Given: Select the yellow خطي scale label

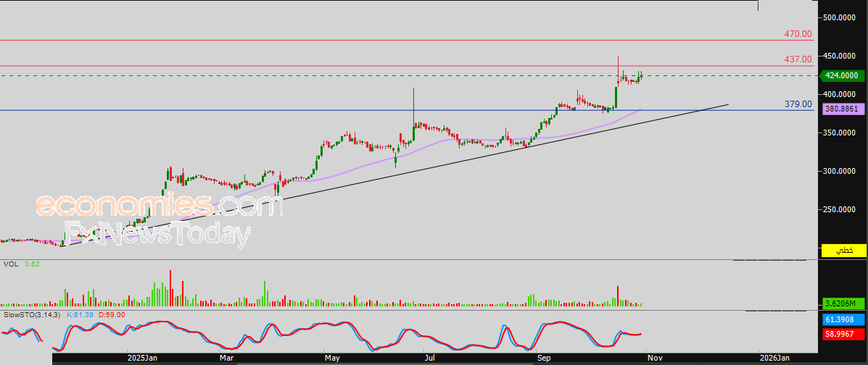Looking at the screenshot, I should (x=844, y=251).
